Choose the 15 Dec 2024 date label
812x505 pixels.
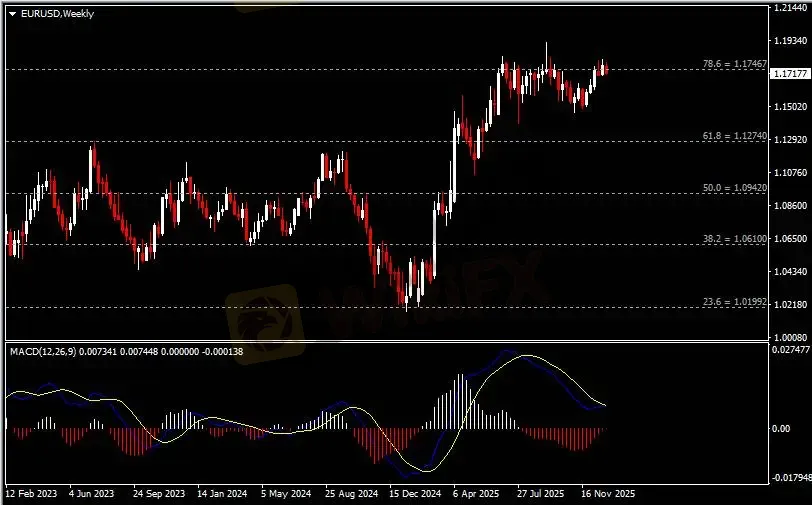415,494
